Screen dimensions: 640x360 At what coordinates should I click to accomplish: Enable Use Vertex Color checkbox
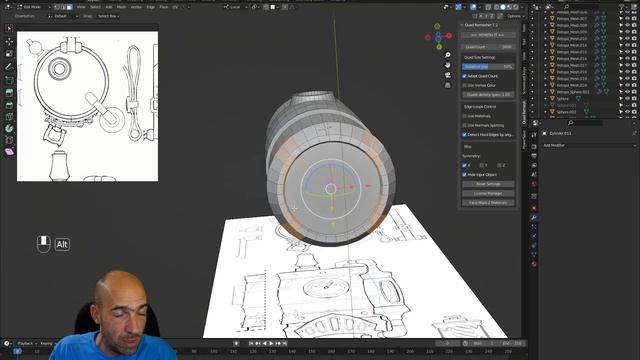[x=464, y=85]
